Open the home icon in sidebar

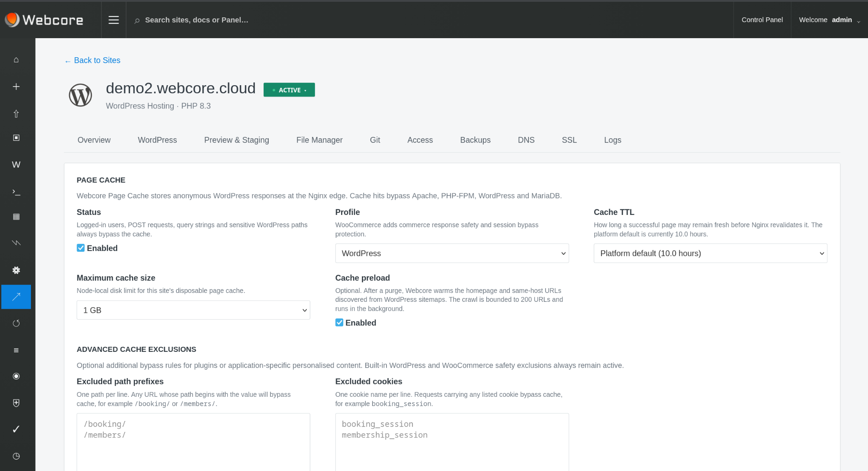tap(16, 60)
